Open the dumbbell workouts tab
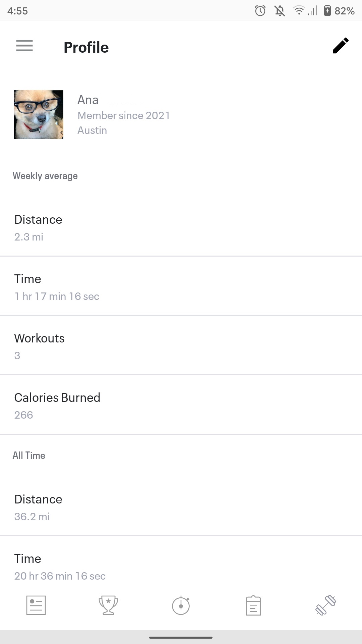The height and width of the screenshot is (644, 362). (326, 605)
